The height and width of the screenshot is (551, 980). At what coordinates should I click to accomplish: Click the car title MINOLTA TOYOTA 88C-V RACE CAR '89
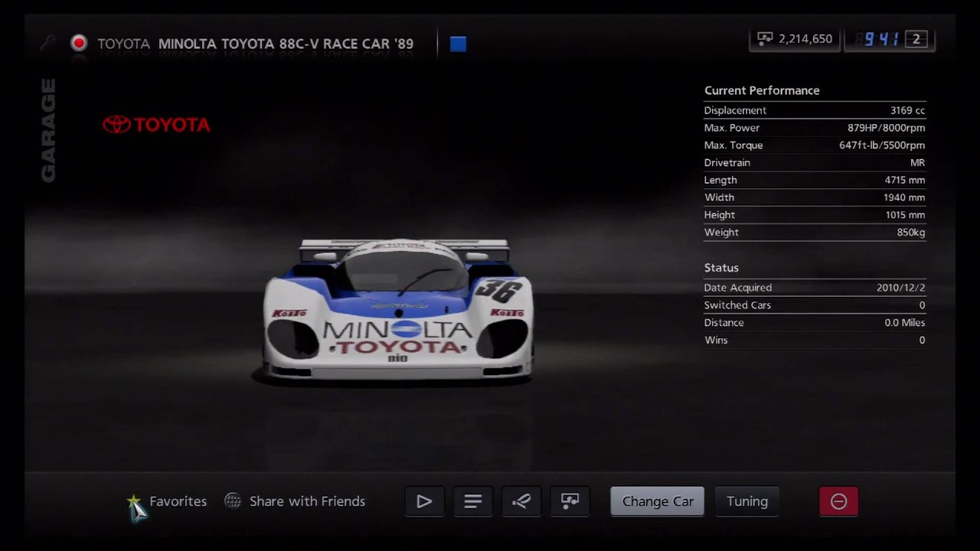coord(286,44)
